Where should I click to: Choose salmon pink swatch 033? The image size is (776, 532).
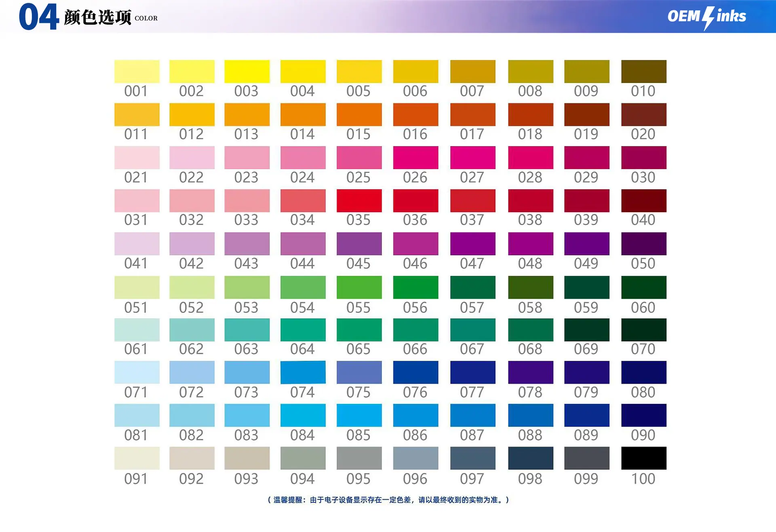[x=247, y=201]
